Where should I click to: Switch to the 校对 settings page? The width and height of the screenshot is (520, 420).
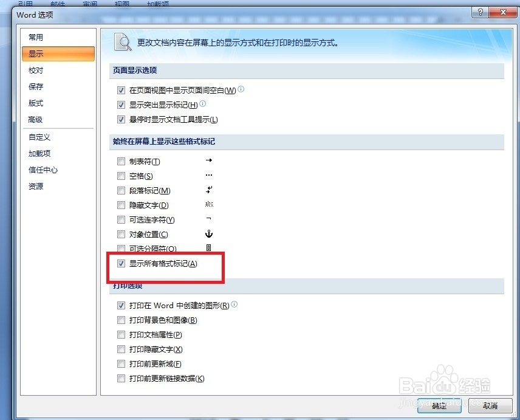coord(35,70)
